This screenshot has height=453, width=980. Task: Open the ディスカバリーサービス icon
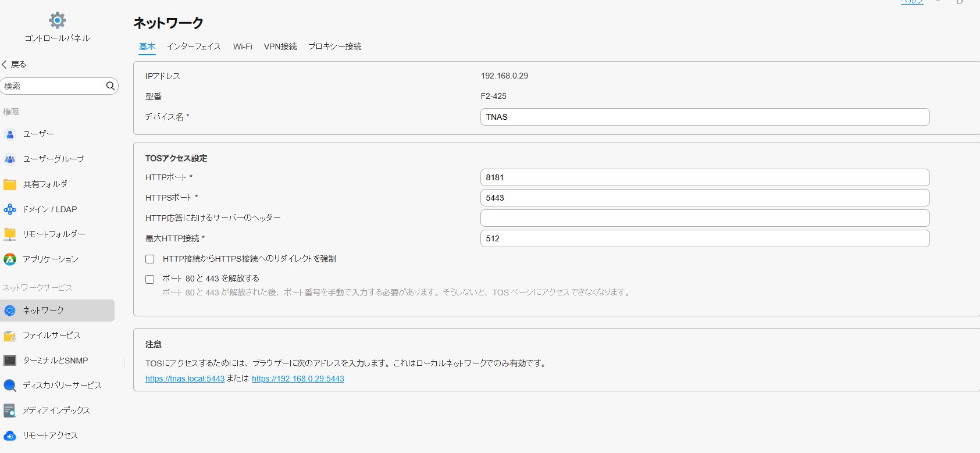(x=10, y=386)
